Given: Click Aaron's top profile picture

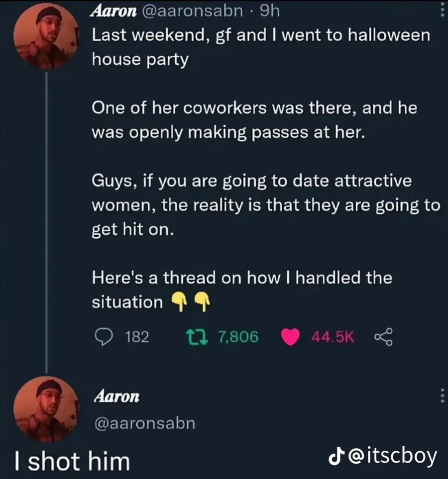Looking at the screenshot, I should (x=46, y=36).
